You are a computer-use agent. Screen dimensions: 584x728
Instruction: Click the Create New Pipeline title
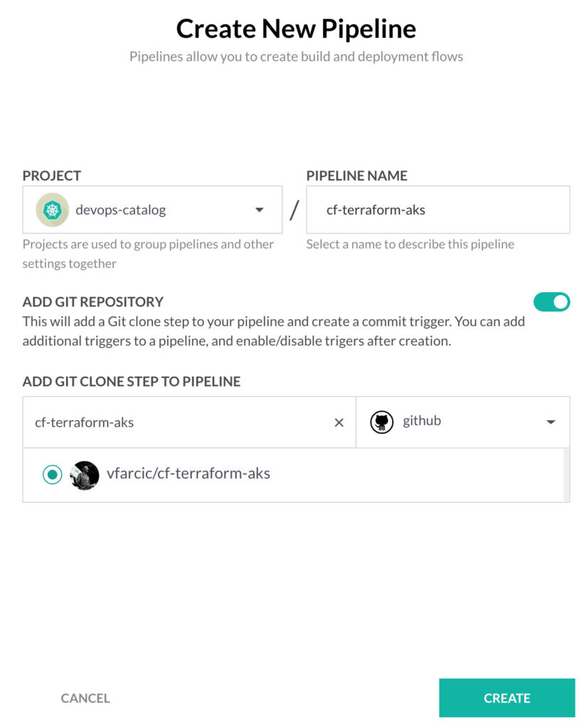[x=296, y=28]
